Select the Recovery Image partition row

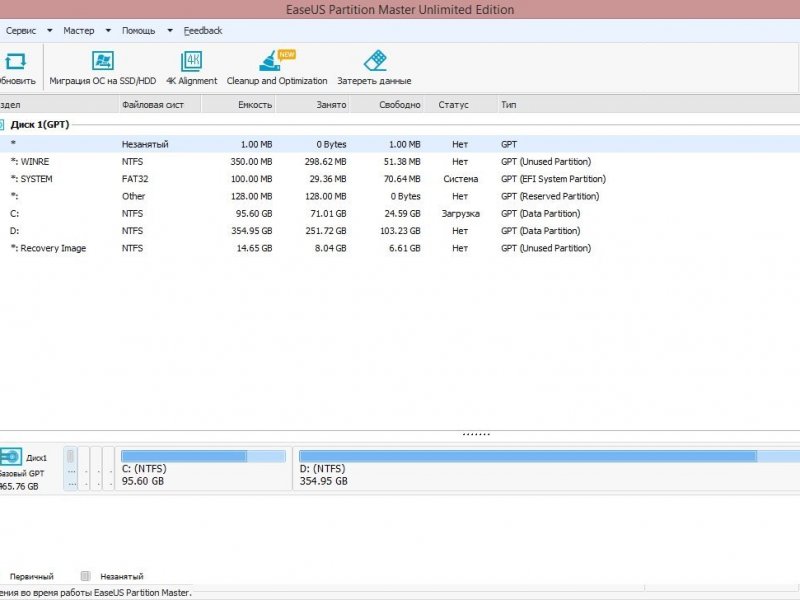click(400, 248)
